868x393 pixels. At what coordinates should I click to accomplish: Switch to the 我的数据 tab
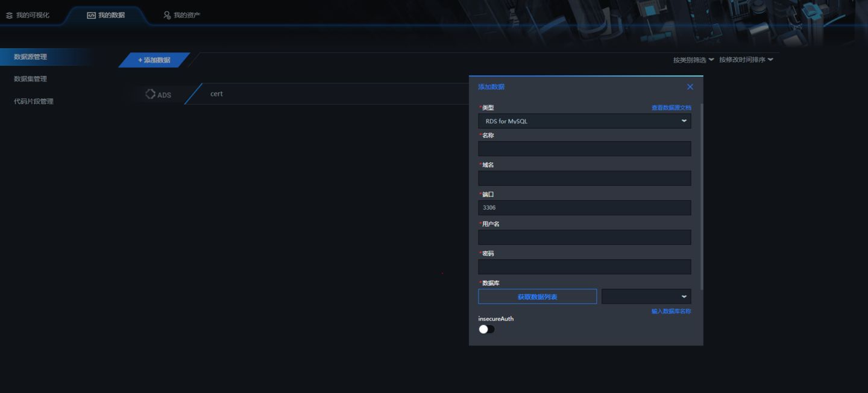coord(106,15)
